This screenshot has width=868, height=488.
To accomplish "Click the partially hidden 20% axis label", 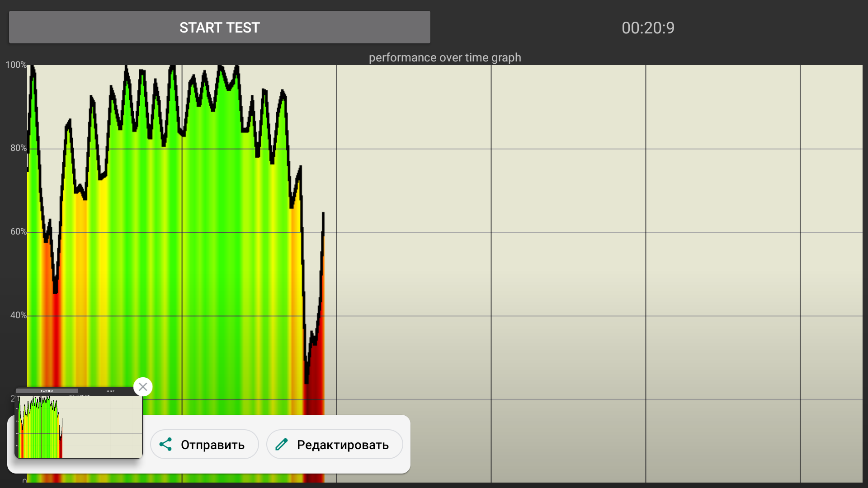I will coord(13,399).
